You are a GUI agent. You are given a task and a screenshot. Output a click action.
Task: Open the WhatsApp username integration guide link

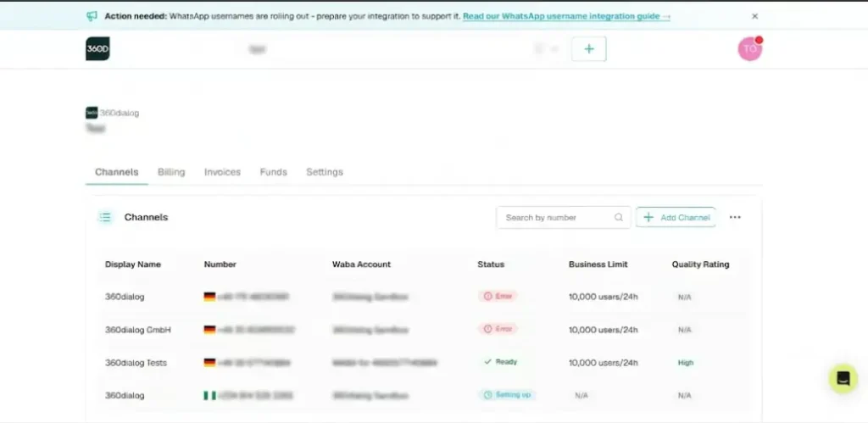pos(566,16)
